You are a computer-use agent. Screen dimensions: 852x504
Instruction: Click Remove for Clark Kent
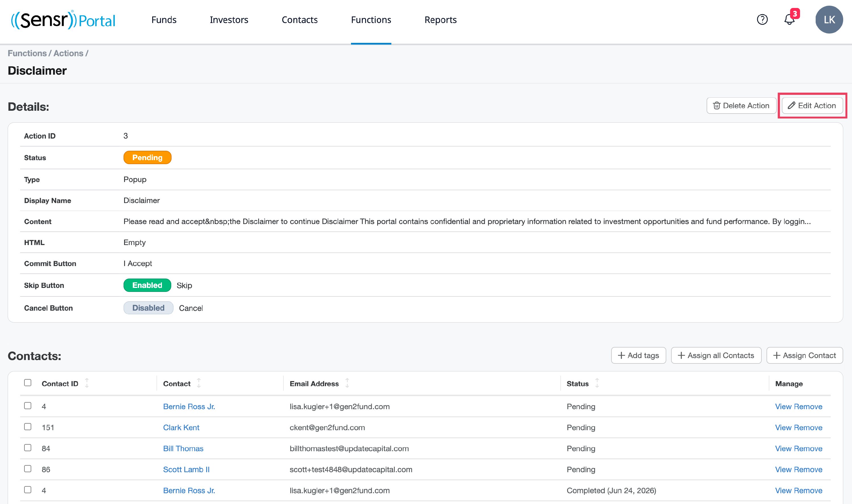(808, 428)
